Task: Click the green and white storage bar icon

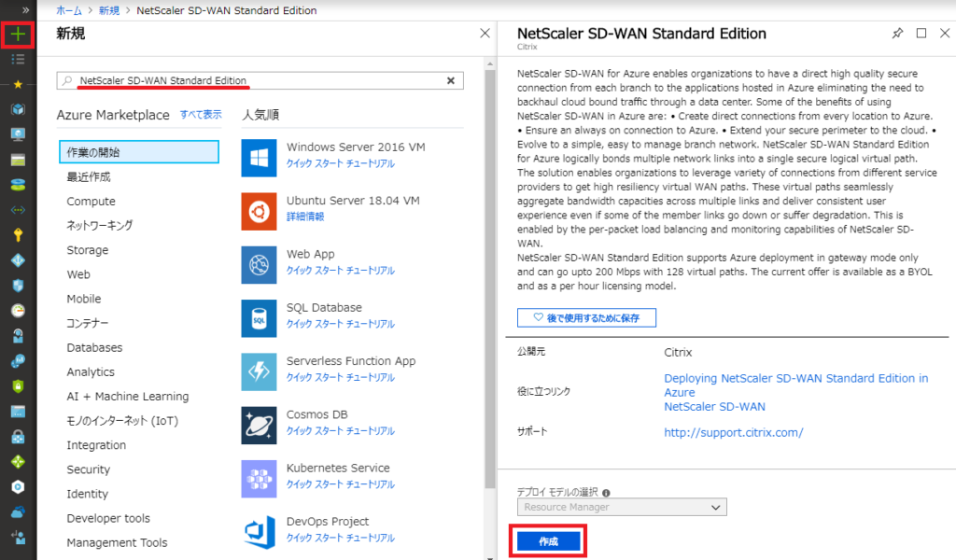Action: (x=18, y=160)
